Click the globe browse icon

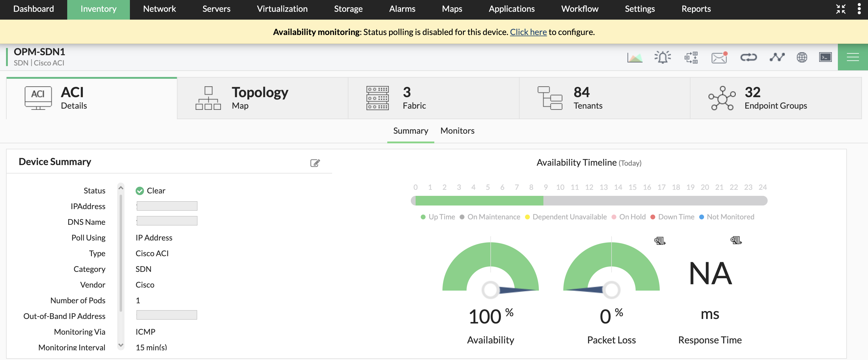click(802, 57)
